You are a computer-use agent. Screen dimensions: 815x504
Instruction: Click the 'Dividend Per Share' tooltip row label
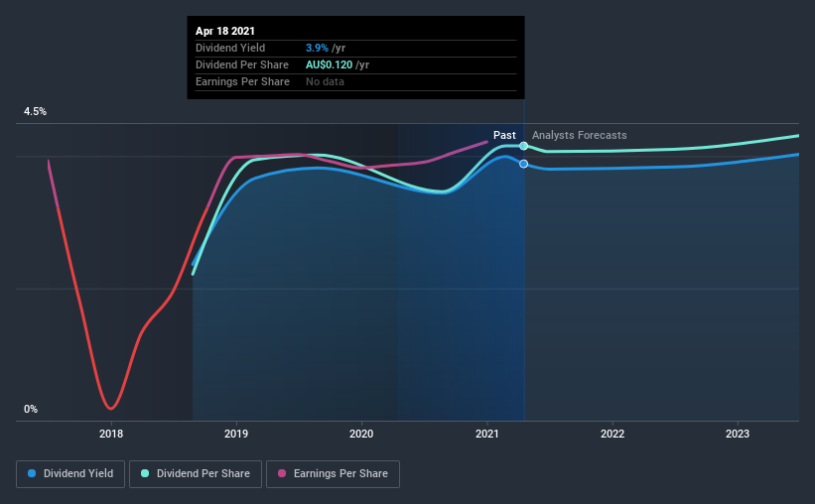pos(242,64)
